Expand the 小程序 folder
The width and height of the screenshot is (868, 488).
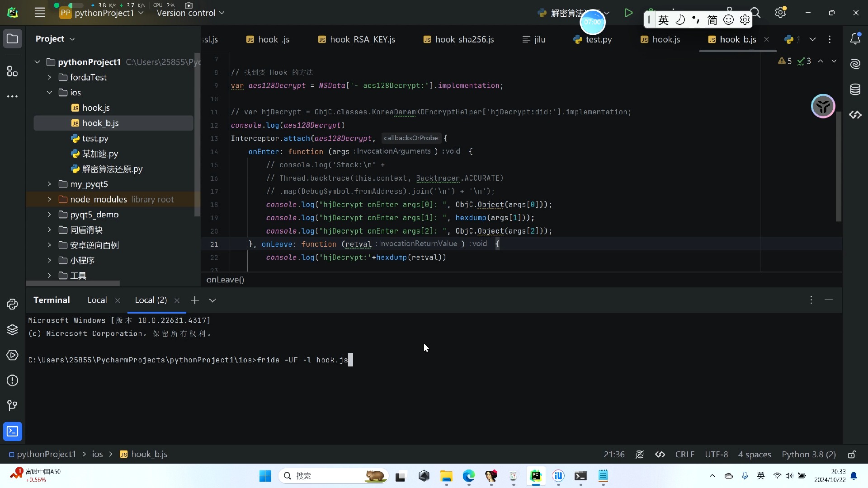(x=49, y=260)
